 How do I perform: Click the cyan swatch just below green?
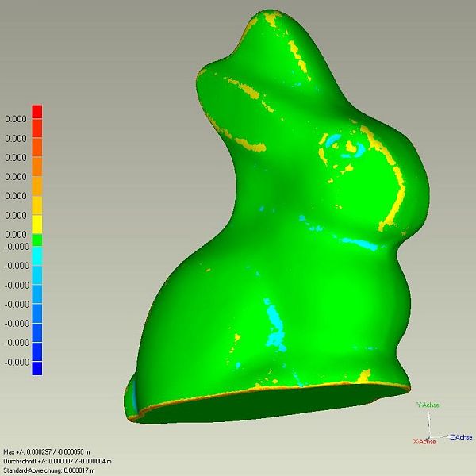tap(36, 255)
